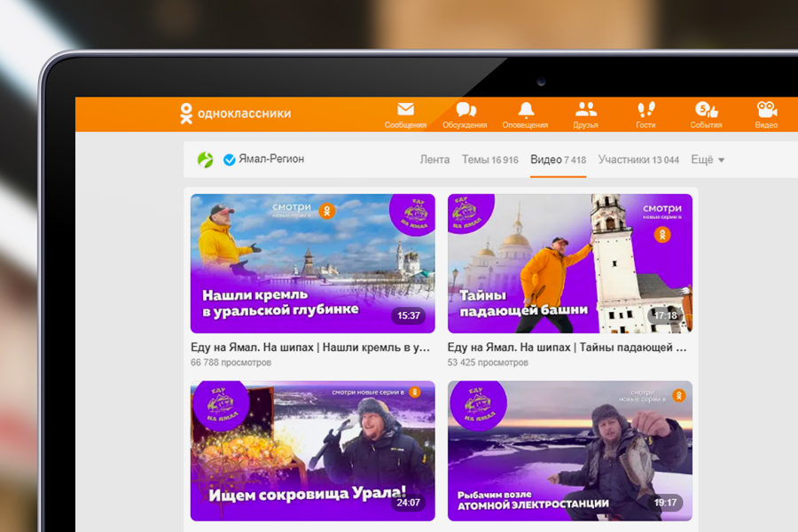Click the '53 425 просмотров' view count

point(488,363)
